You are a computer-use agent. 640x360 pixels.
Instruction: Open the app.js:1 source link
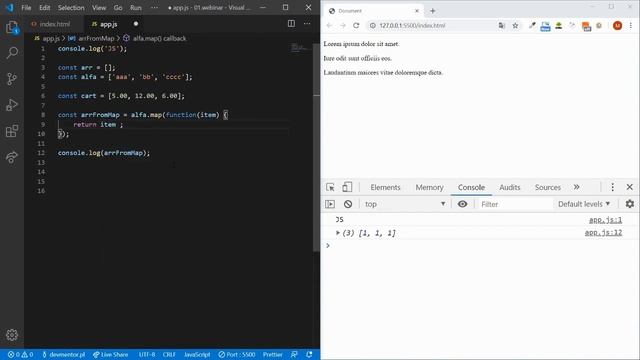tap(605, 220)
